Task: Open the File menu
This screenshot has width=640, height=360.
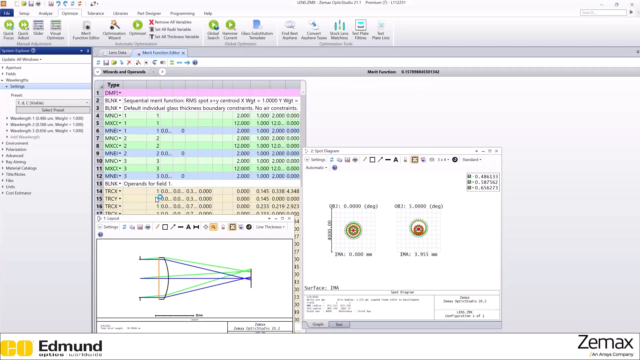Action: pos(7,13)
